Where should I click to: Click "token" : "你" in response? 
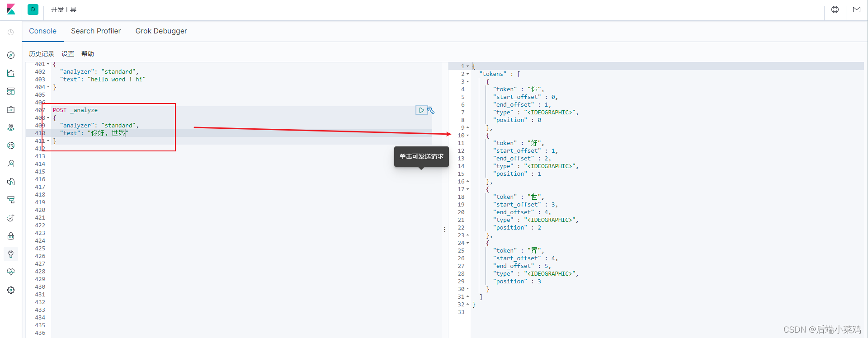519,89
